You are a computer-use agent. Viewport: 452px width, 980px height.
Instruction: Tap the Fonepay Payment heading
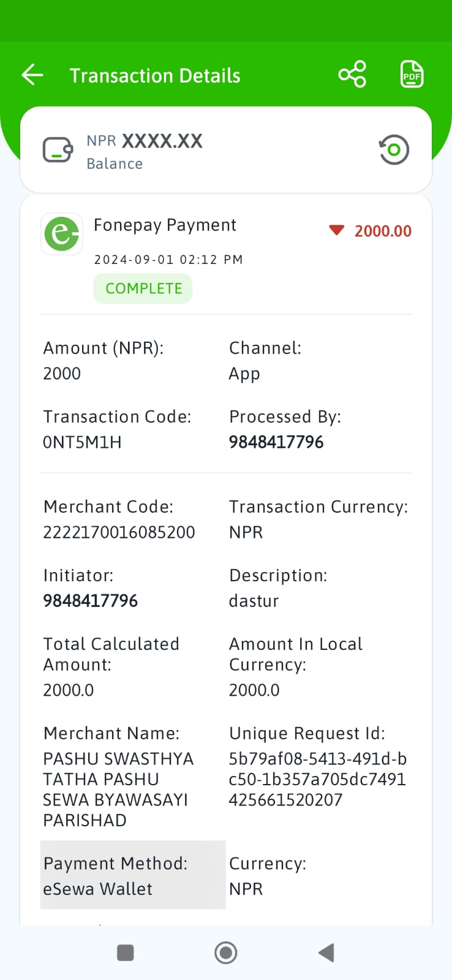click(x=165, y=225)
